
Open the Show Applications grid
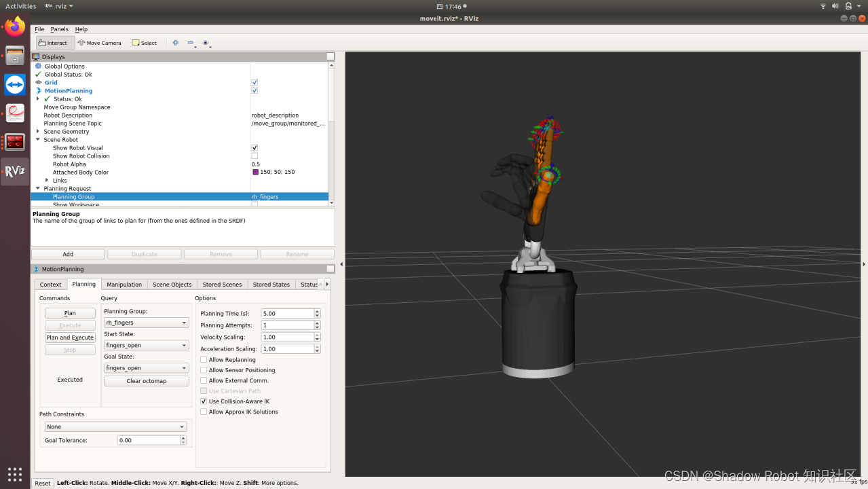coord(15,474)
